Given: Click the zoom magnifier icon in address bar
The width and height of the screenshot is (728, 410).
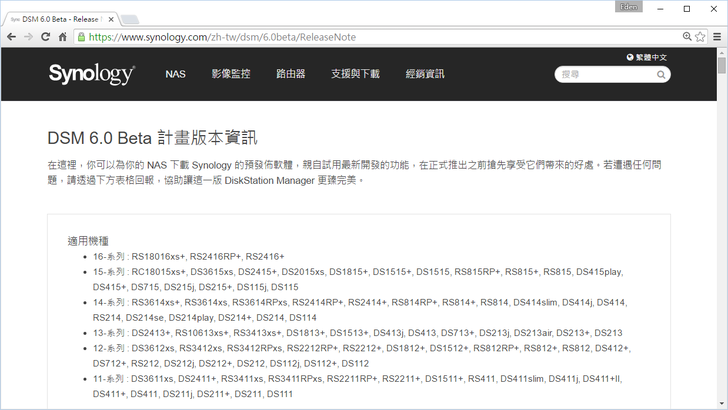Looking at the screenshot, I should [687, 36].
